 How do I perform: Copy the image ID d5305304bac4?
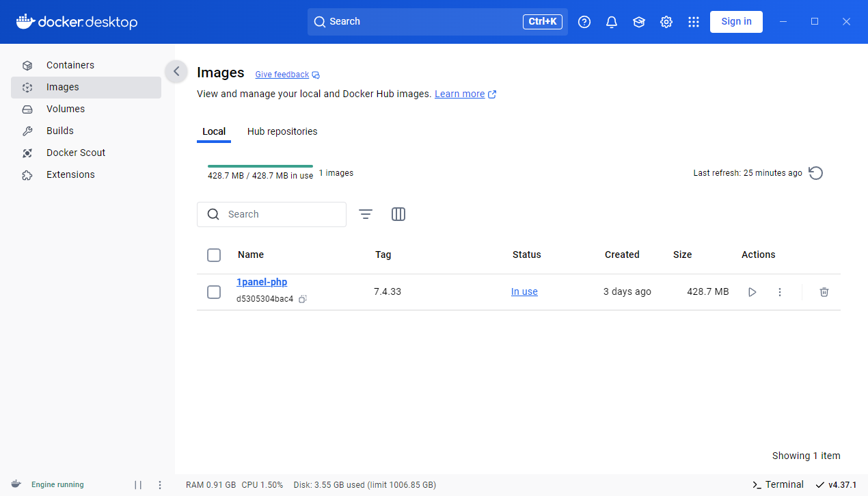303,299
